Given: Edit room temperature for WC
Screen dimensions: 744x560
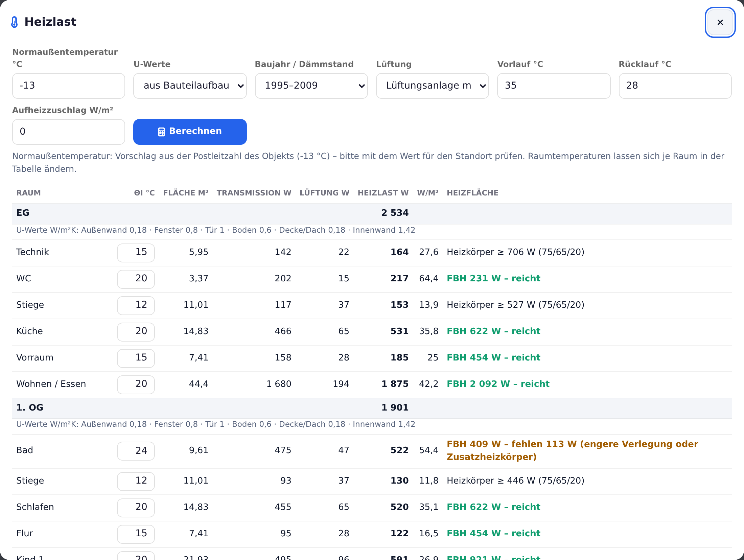Looking at the screenshot, I should pyautogui.click(x=136, y=279).
